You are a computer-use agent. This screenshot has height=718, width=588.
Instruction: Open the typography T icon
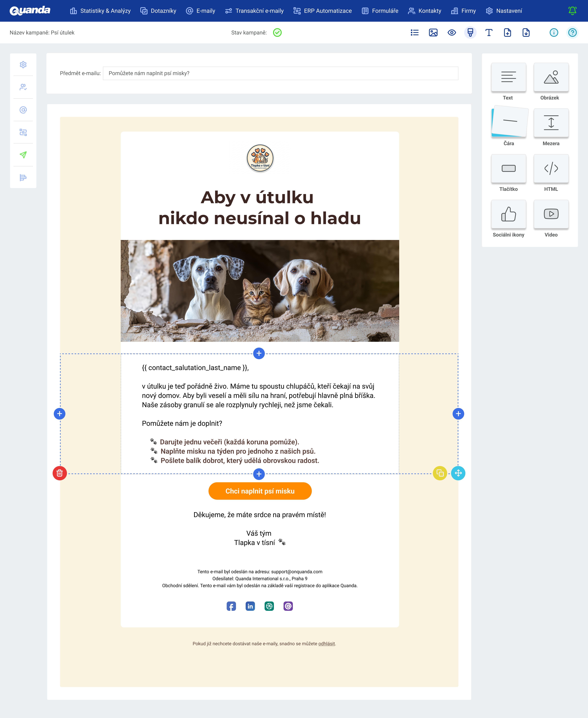(489, 33)
